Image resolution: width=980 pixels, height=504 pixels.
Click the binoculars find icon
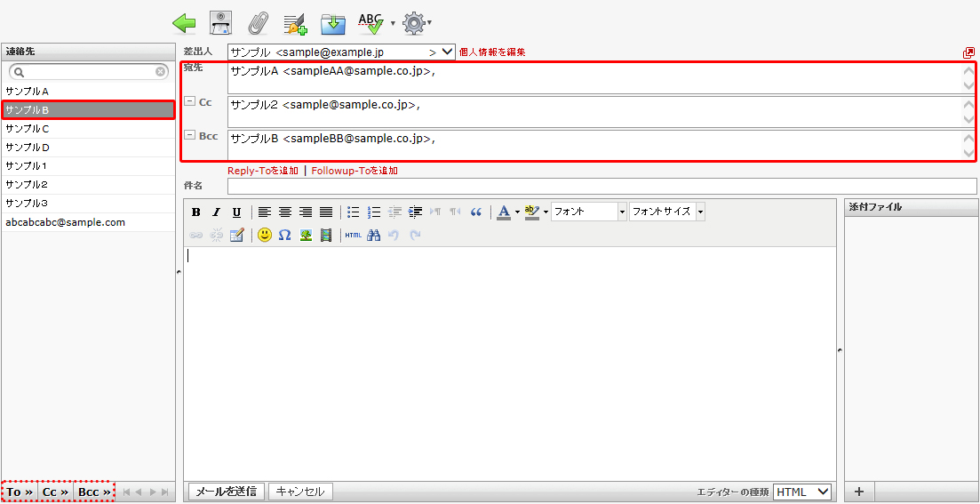(x=374, y=235)
